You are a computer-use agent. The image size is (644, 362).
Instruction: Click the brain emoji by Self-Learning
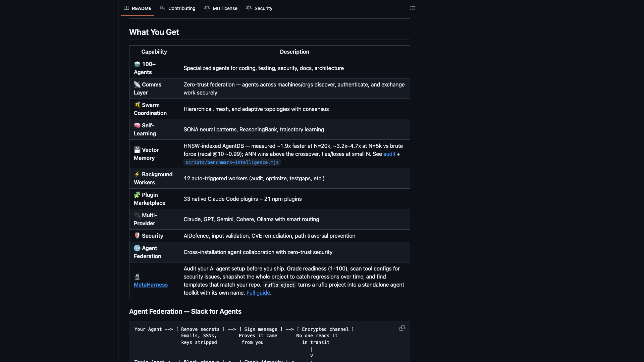pos(137,125)
